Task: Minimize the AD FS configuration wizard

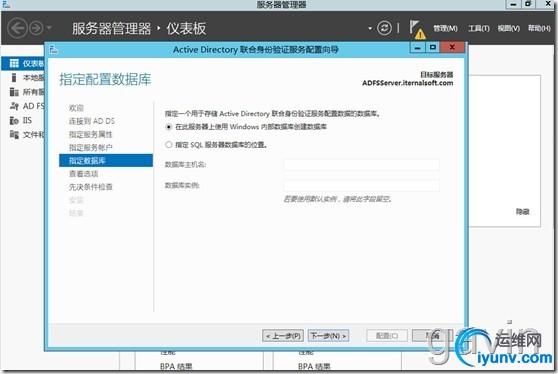Action: [x=418, y=47]
